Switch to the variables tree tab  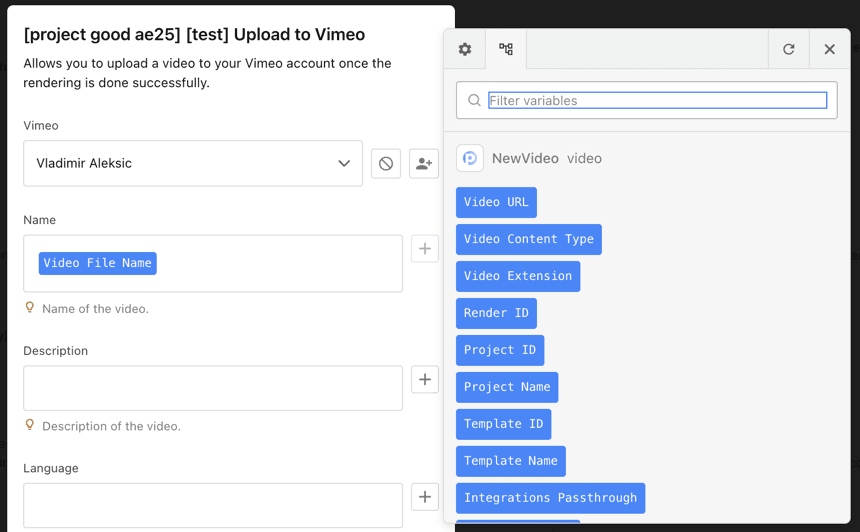click(x=506, y=49)
